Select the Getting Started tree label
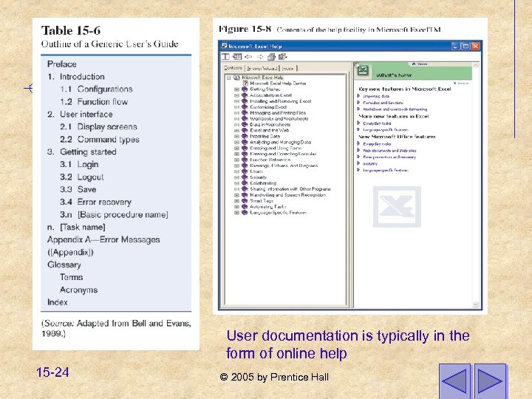Screen dimensions: 532x399 (265, 89)
